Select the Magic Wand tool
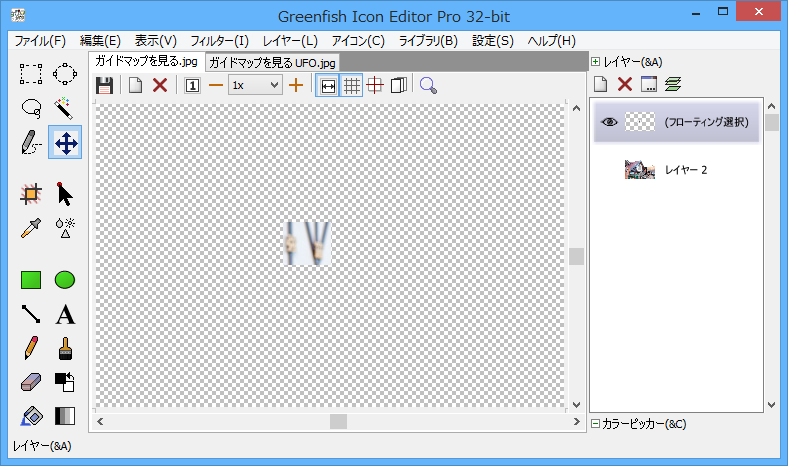 65,107
